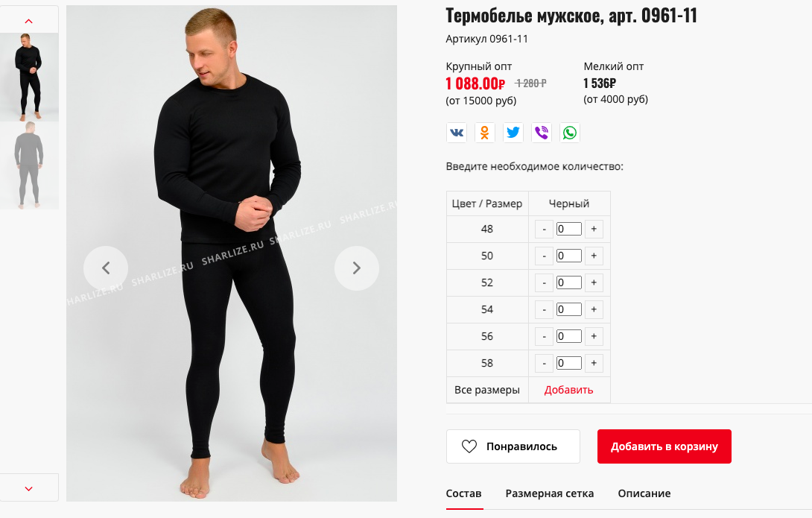Switch to the Описание tab
812x518 pixels.
(x=644, y=493)
